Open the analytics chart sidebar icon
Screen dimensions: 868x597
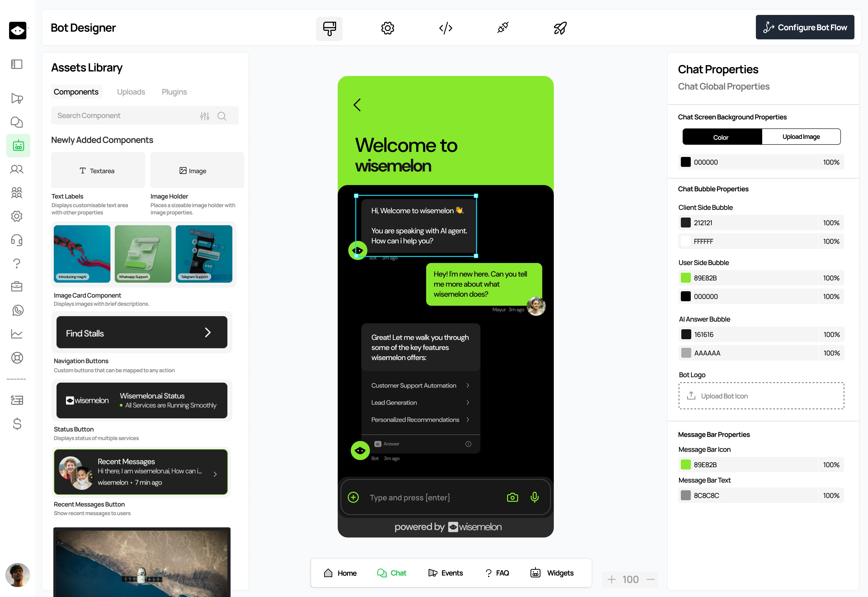click(x=17, y=334)
